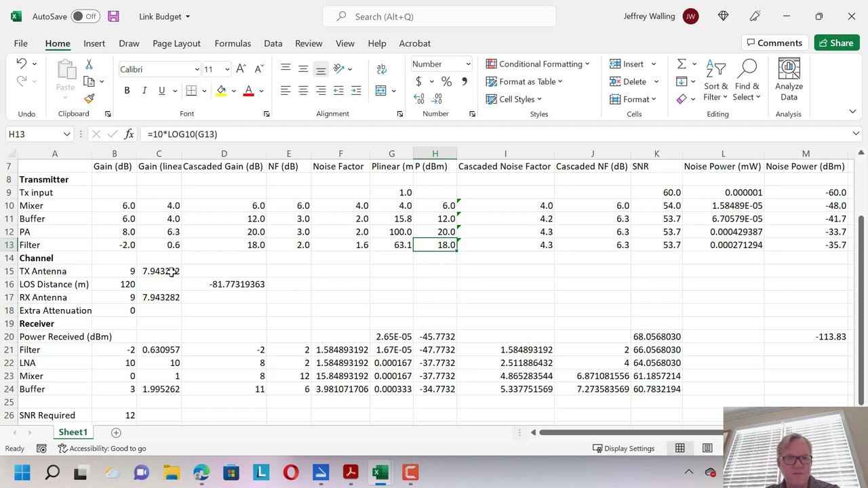Click the Wrap Text icon

click(381, 68)
